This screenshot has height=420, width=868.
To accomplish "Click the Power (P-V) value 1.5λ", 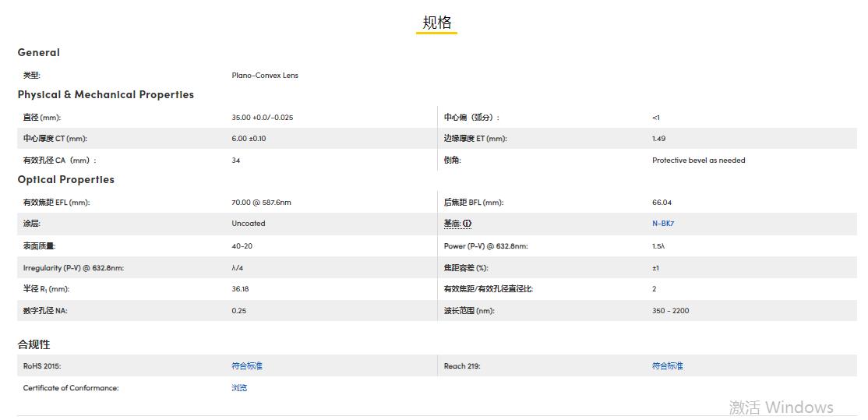I will tap(658, 245).
